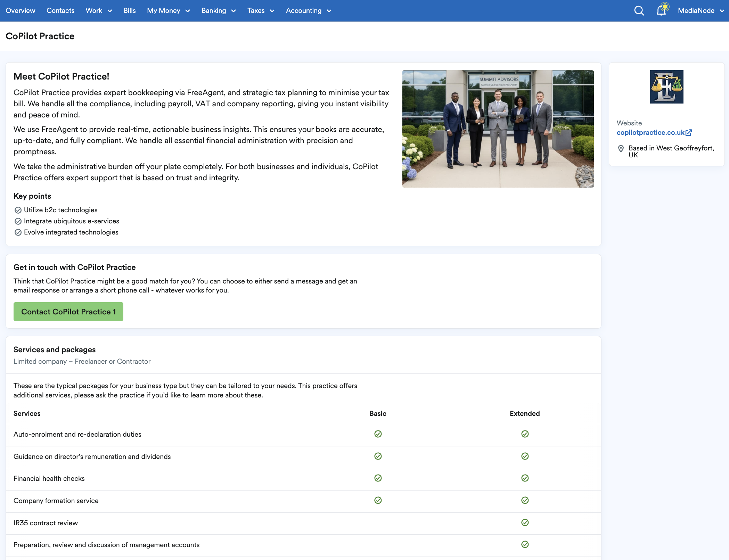
Task: Click Extended tick for Company formation service
Action: click(x=525, y=500)
